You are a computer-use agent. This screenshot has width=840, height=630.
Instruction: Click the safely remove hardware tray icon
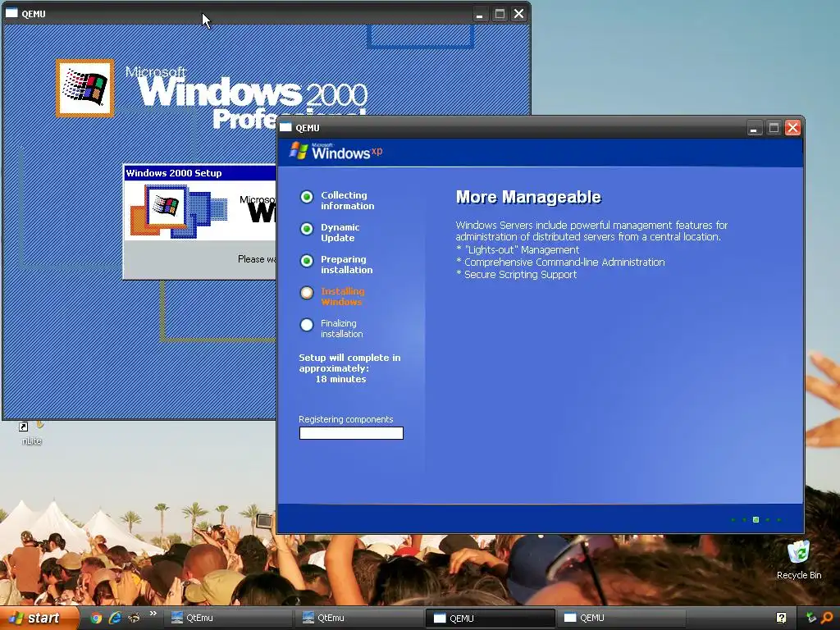pos(811,618)
